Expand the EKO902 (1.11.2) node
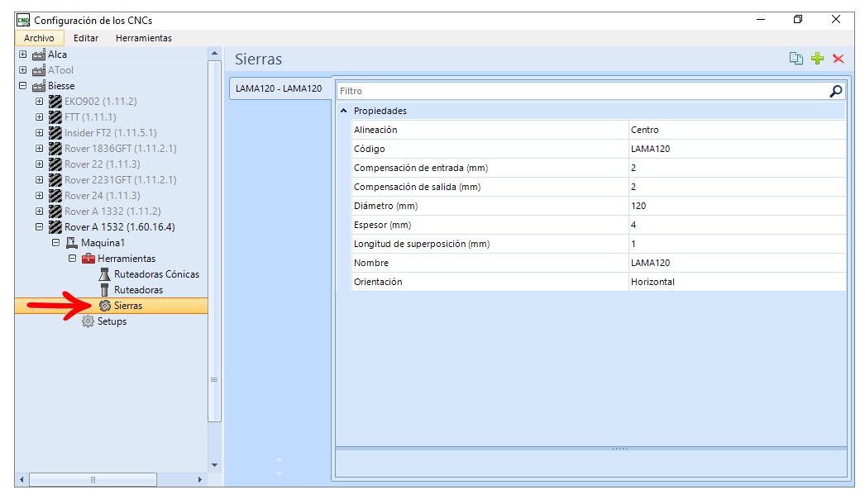The width and height of the screenshot is (865, 504). [39, 102]
